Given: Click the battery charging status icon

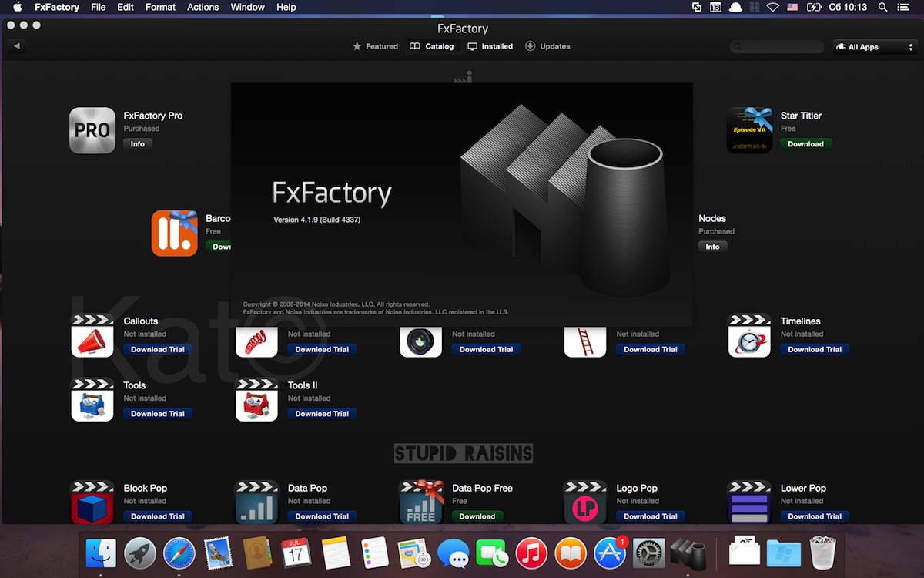Looking at the screenshot, I should click(815, 7).
